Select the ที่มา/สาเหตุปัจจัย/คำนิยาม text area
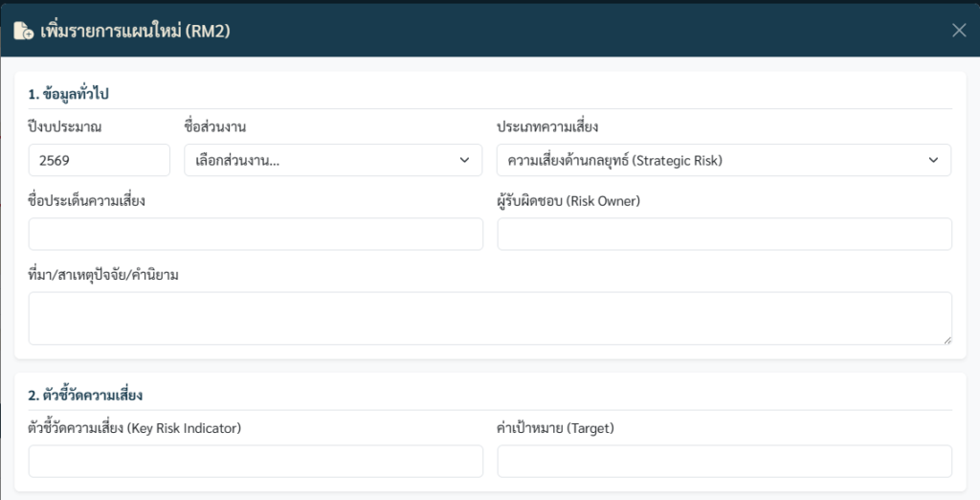Screen dimensions: 980x500 pyautogui.click(x=490, y=318)
